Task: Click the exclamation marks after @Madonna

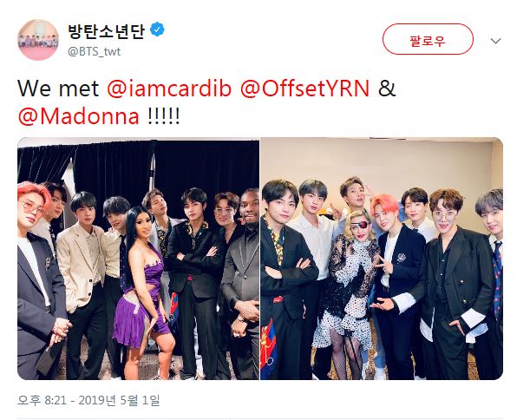Action: pyautogui.click(x=164, y=116)
